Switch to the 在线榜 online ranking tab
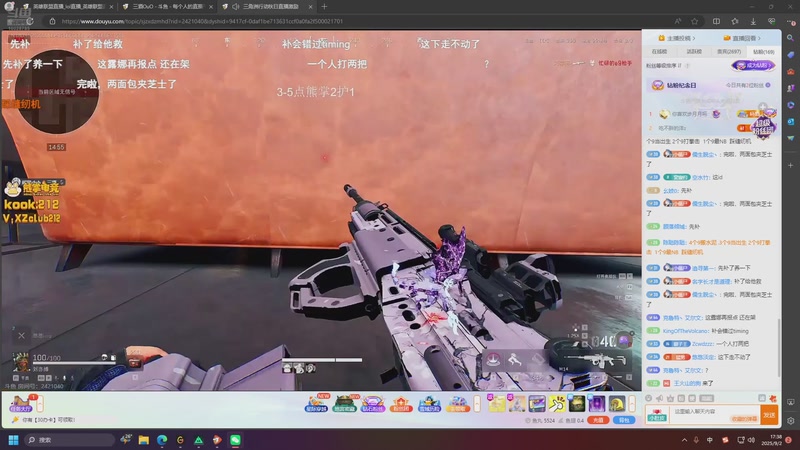This screenshot has height=450, width=800. click(x=659, y=52)
